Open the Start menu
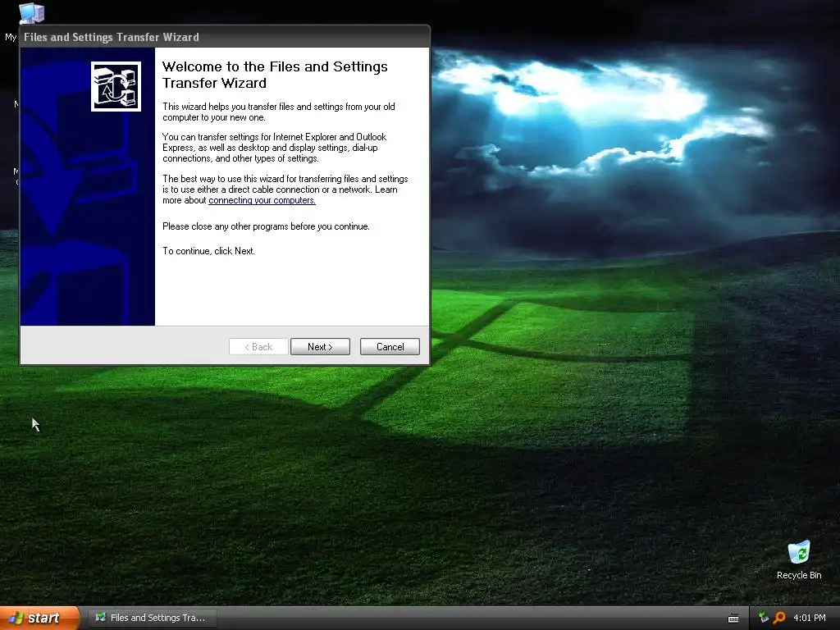 [x=39, y=618]
